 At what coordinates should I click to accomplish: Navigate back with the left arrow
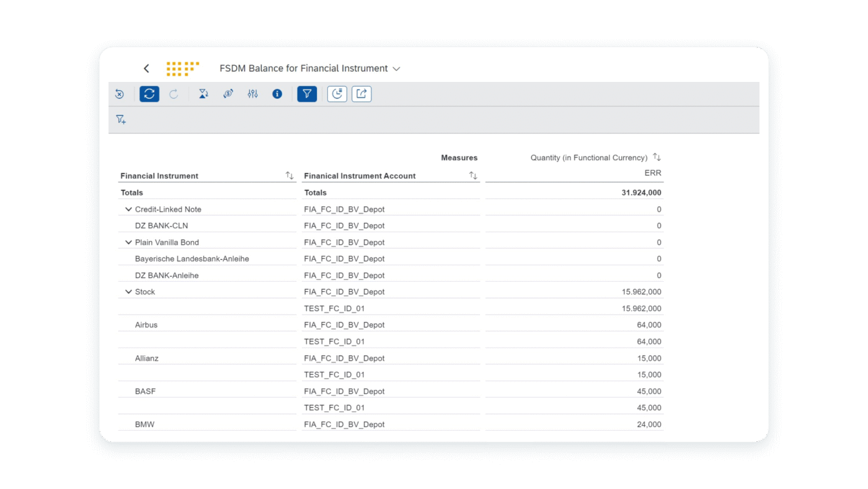click(x=146, y=68)
